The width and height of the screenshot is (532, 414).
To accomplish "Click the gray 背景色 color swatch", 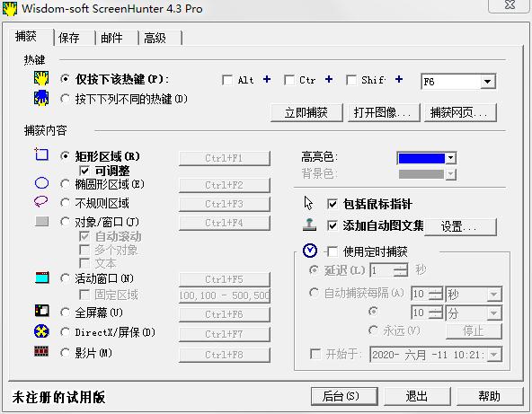I will (421, 174).
